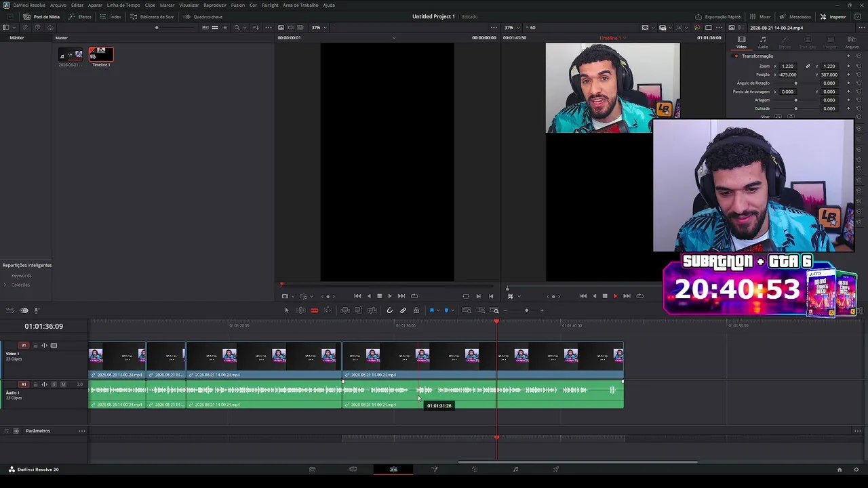Screen dimensions: 868x488
Task: Click the Posição Y value field
Action: tap(829, 75)
